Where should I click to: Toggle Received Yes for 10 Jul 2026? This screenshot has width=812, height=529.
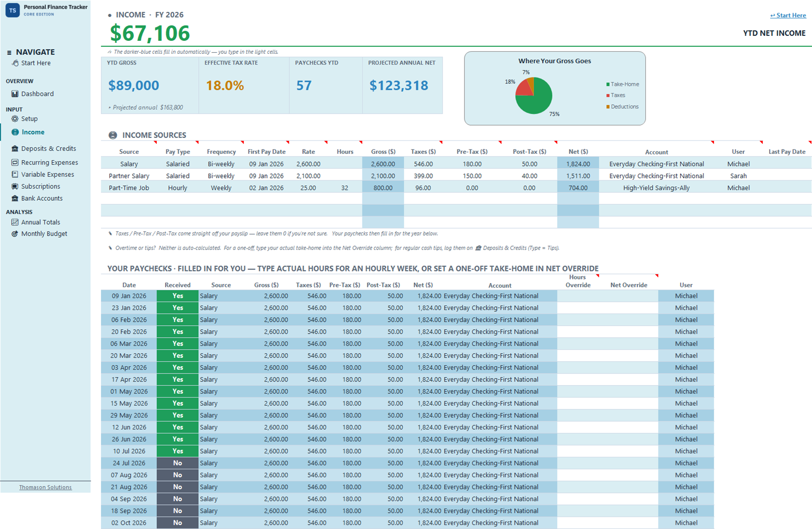click(x=177, y=451)
